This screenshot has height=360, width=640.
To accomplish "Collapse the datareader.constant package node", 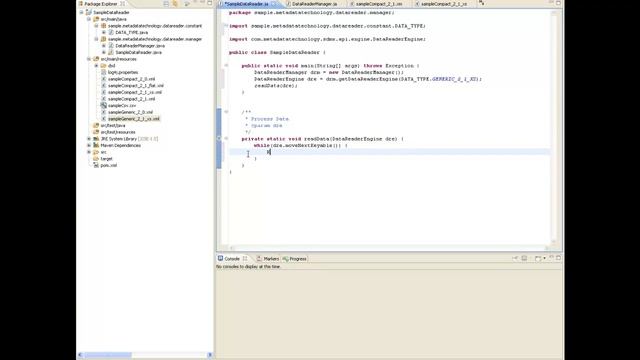I will (96, 26).
